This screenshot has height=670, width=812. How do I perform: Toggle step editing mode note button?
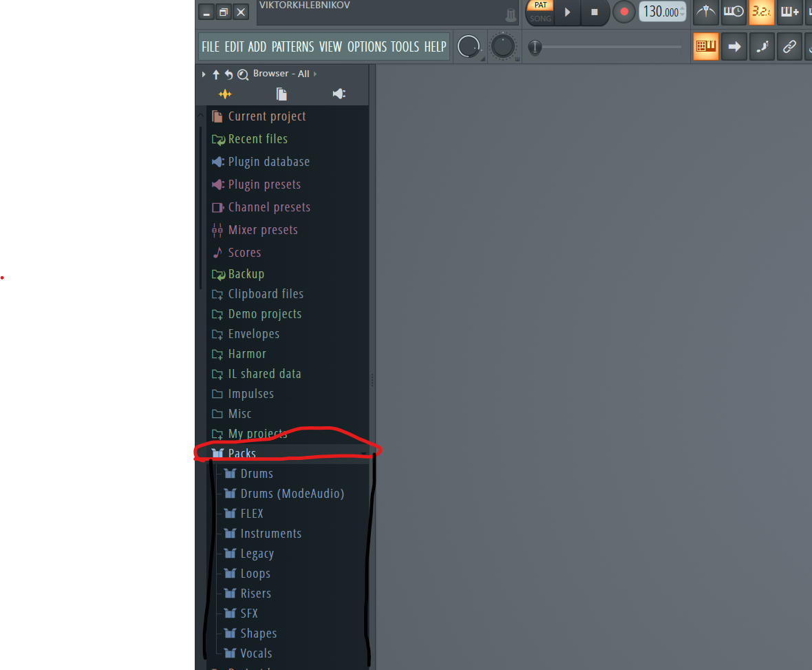click(x=762, y=47)
